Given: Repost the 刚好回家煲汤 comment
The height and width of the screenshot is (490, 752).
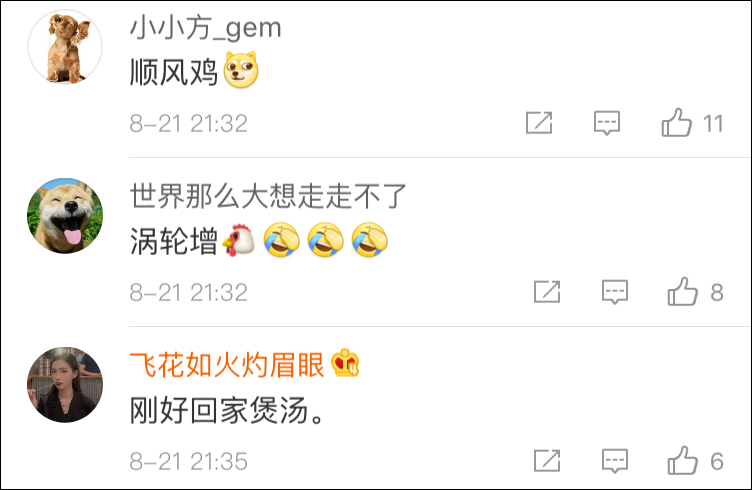Looking at the screenshot, I should [547, 461].
